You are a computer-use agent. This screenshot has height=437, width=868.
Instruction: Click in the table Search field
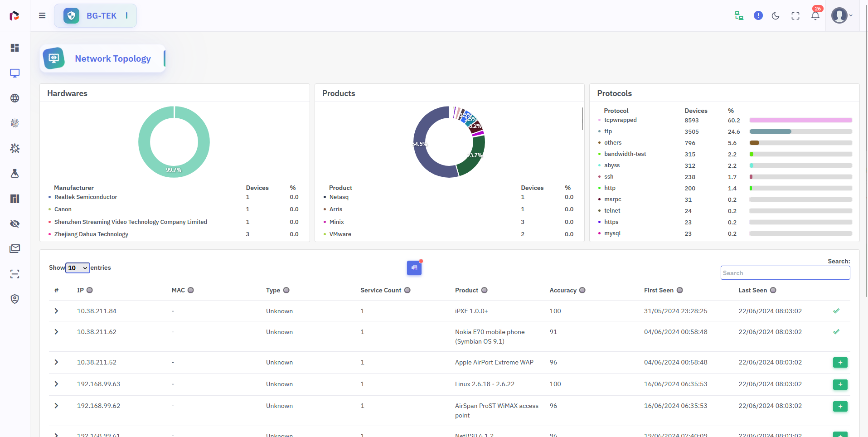pos(785,273)
